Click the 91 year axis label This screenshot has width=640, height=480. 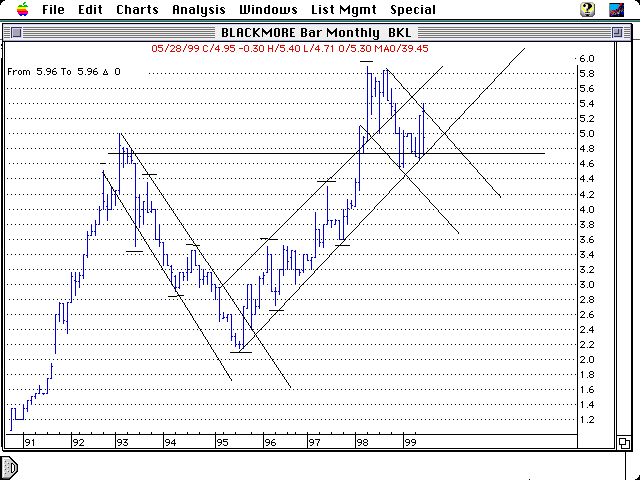click(x=29, y=442)
